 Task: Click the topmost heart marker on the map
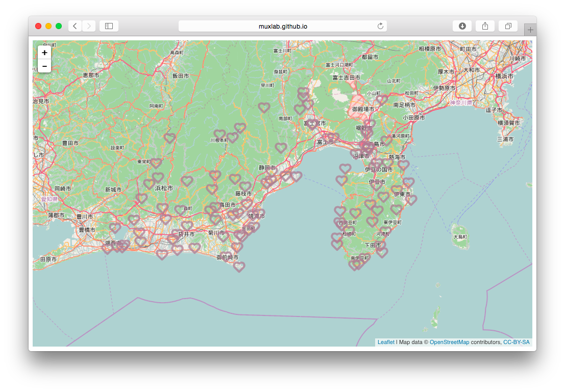[x=303, y=92]
